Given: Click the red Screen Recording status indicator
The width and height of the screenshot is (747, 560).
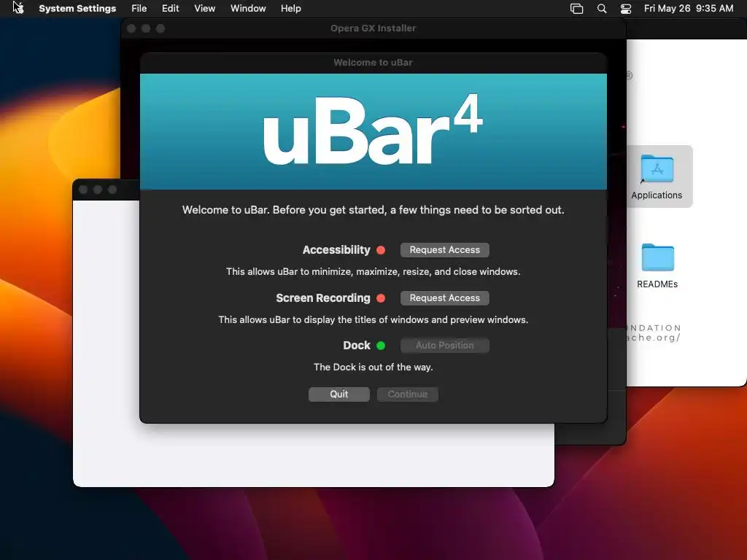Looking at the screenshot, I should point(381,298).
